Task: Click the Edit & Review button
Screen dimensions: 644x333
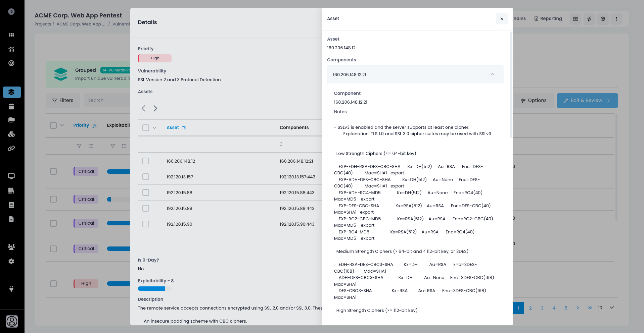Action: tap(587, 101)
